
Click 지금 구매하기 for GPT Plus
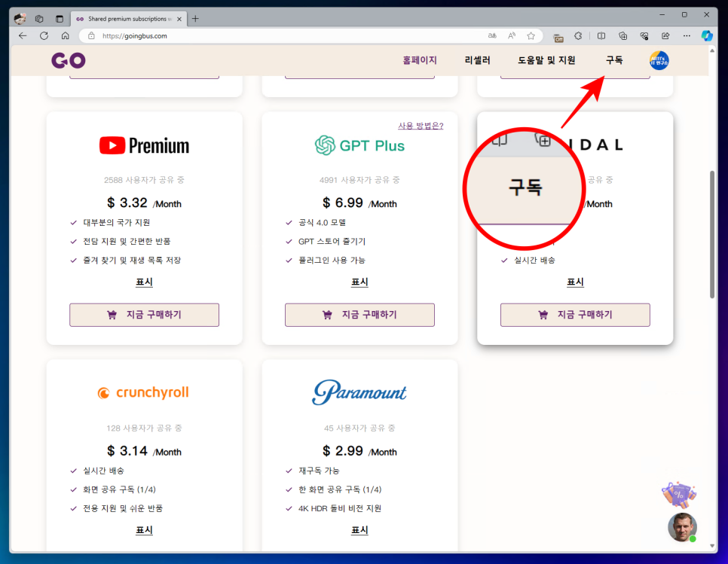point(359,315)
